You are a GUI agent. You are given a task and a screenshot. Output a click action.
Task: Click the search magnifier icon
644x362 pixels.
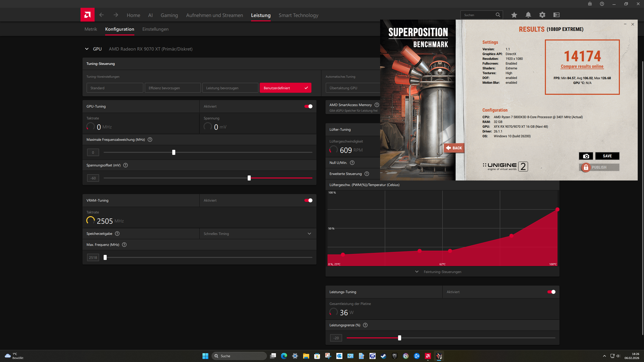tap(498, 15)
